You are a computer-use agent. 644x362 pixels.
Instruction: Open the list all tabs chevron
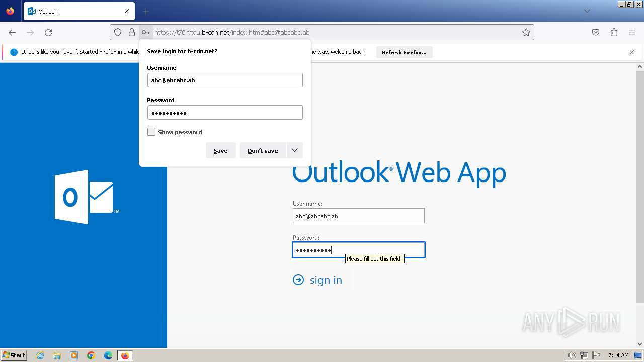tap(587, 11)
